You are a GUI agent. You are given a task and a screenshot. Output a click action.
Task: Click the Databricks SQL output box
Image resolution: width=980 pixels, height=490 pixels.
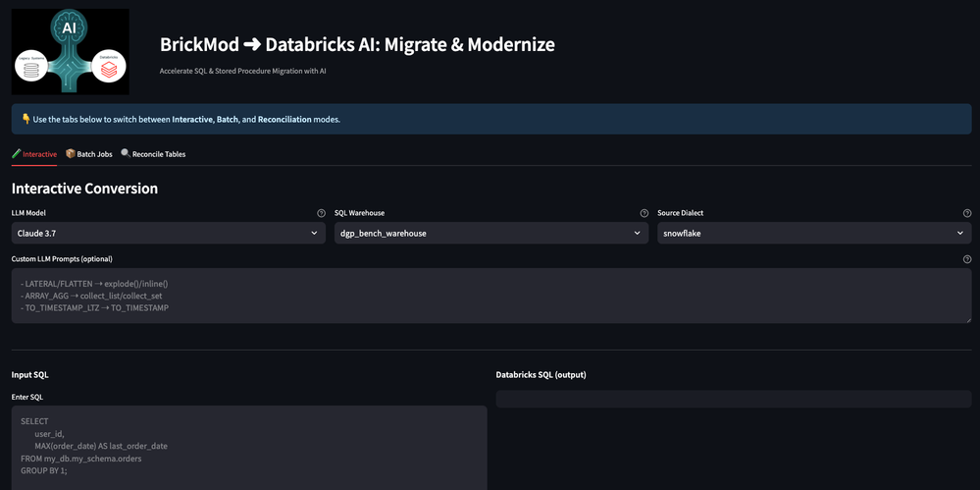coord(733,399)
